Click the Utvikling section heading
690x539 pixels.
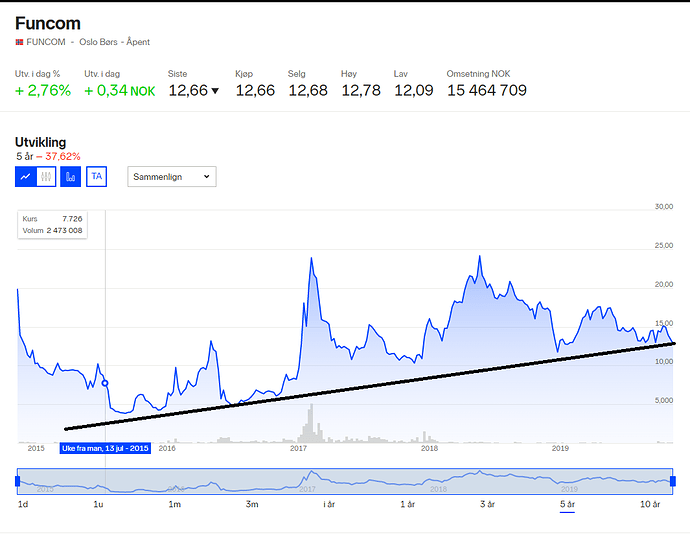click(x=40, y=143)
